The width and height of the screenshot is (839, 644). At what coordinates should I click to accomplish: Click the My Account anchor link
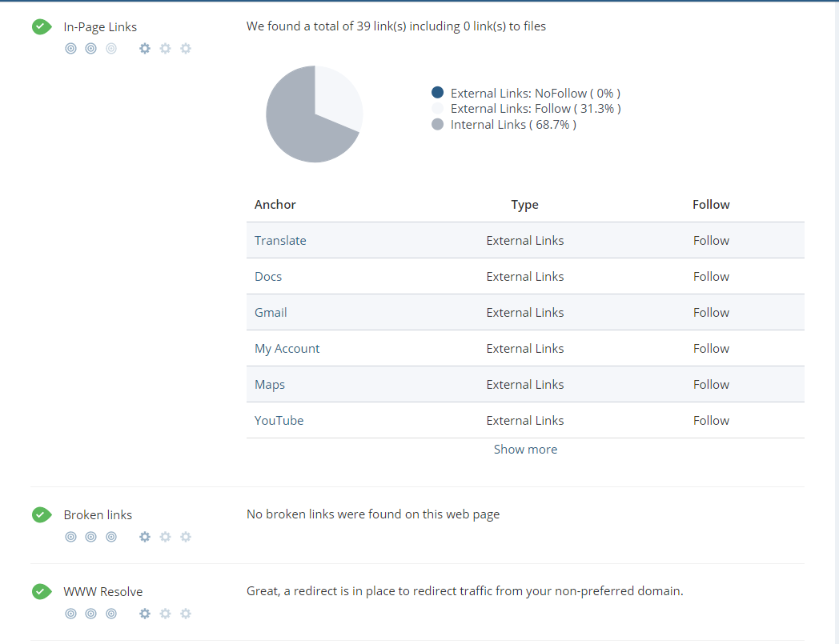click(287, 349)
